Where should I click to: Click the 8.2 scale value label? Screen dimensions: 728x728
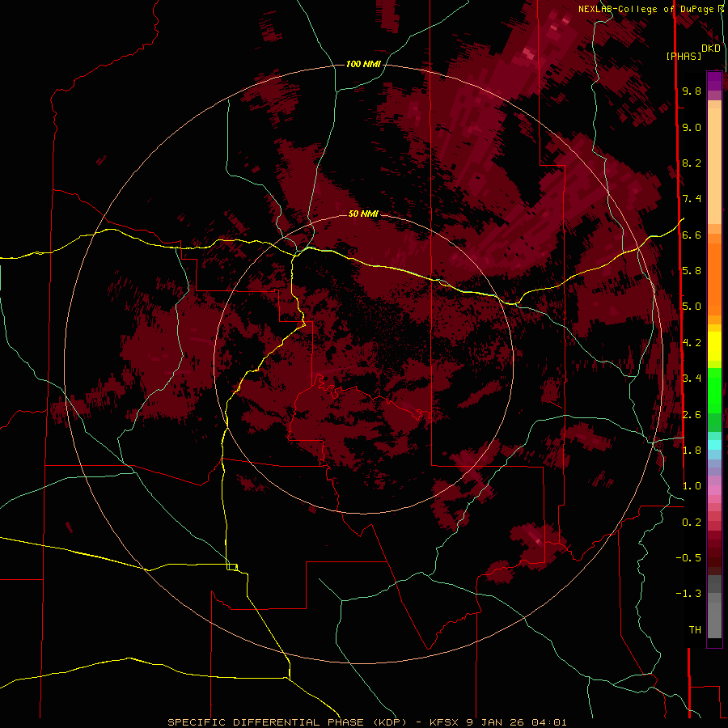[692, 163]
